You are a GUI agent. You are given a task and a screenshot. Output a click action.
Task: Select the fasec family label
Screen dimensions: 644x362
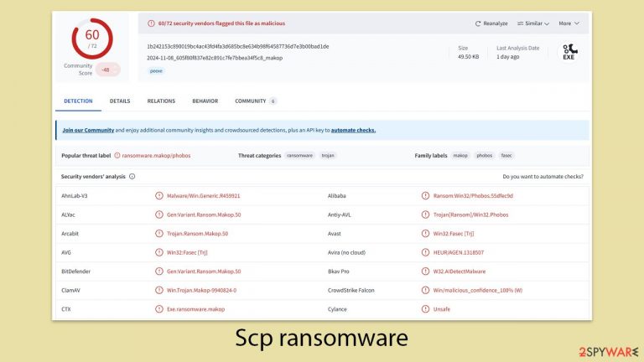(x=506, y=156)
